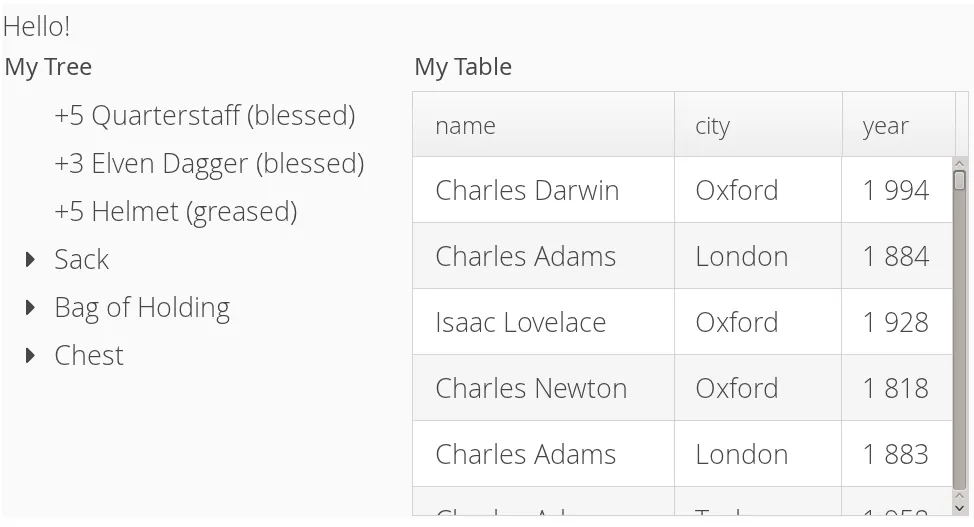Select the Isaac Lovelace name cell
The width and height of the screenshot is (974, 527).
pyautogui.click(x=520, y=322)
